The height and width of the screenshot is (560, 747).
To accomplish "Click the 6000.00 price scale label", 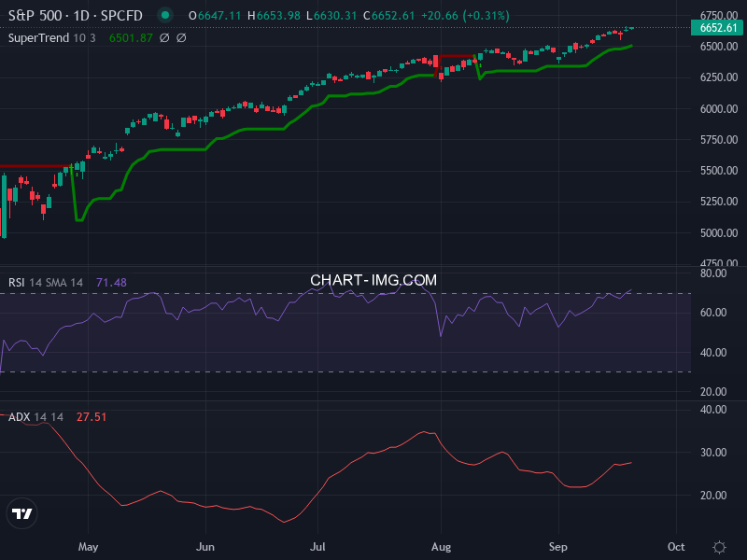I will pos(718,108).
